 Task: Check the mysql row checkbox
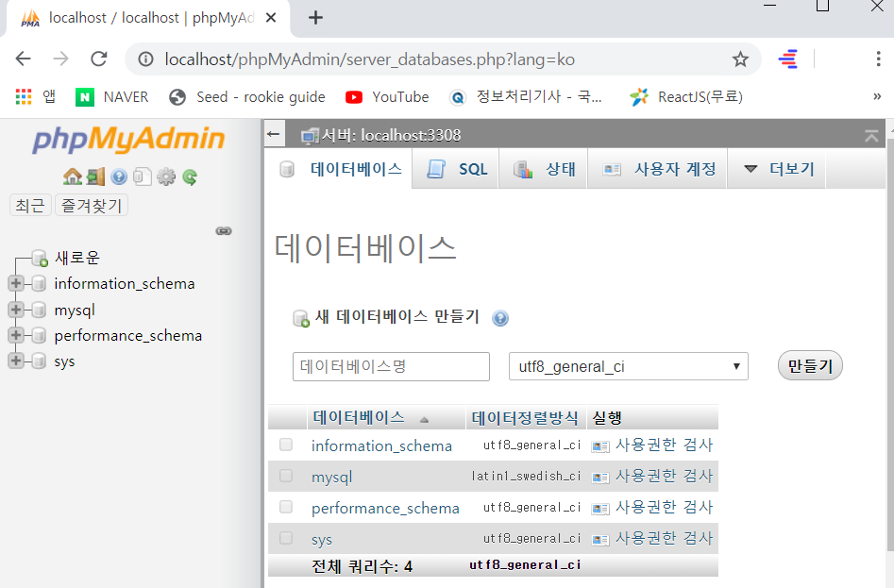(286, 476)
